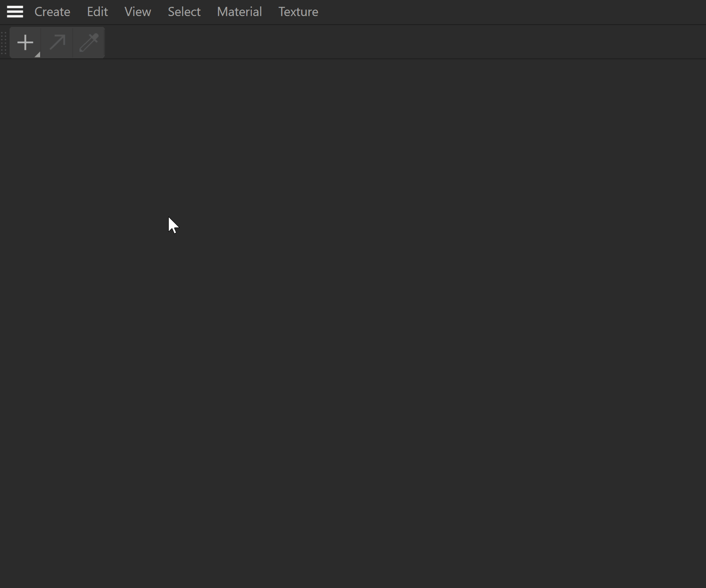Click the diagonal arrow Apply Material icon

(x=57, y=43)
